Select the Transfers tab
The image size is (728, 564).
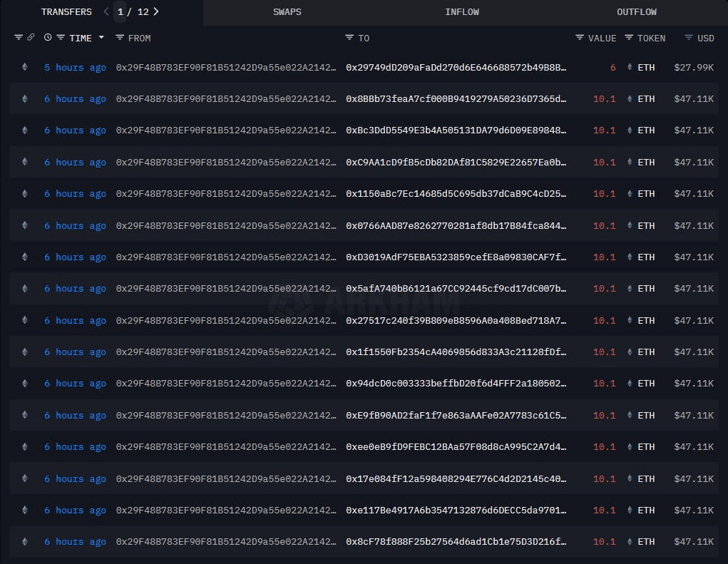(66, 12)
